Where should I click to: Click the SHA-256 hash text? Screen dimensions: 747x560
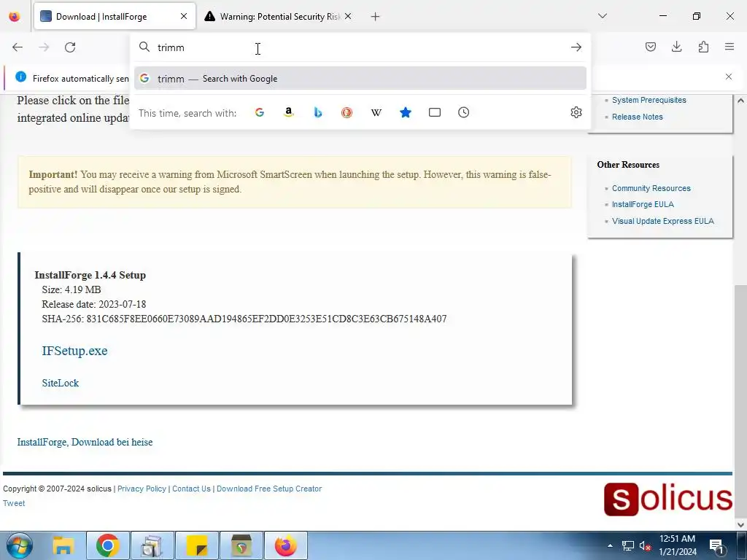tap(244, 319)
